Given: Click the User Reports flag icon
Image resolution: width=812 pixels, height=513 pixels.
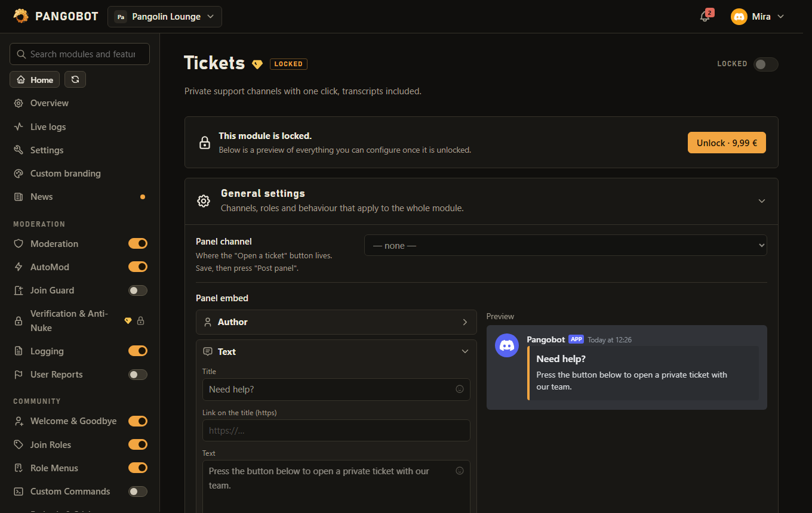Looking at the screenshot, I should [19, 375].
